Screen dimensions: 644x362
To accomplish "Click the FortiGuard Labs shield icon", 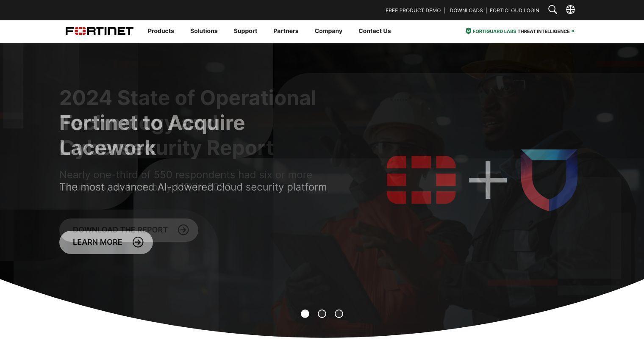I will coord(468,31).
